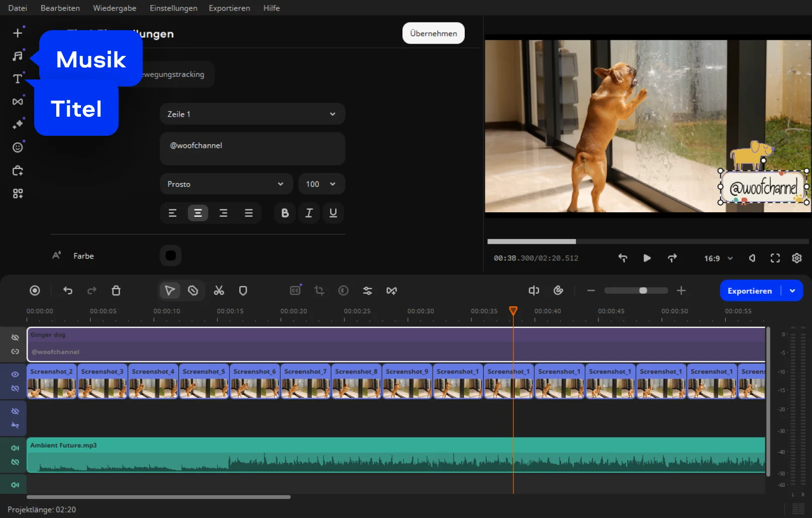Open the Transitions tab in sidebar

[18, 102]
